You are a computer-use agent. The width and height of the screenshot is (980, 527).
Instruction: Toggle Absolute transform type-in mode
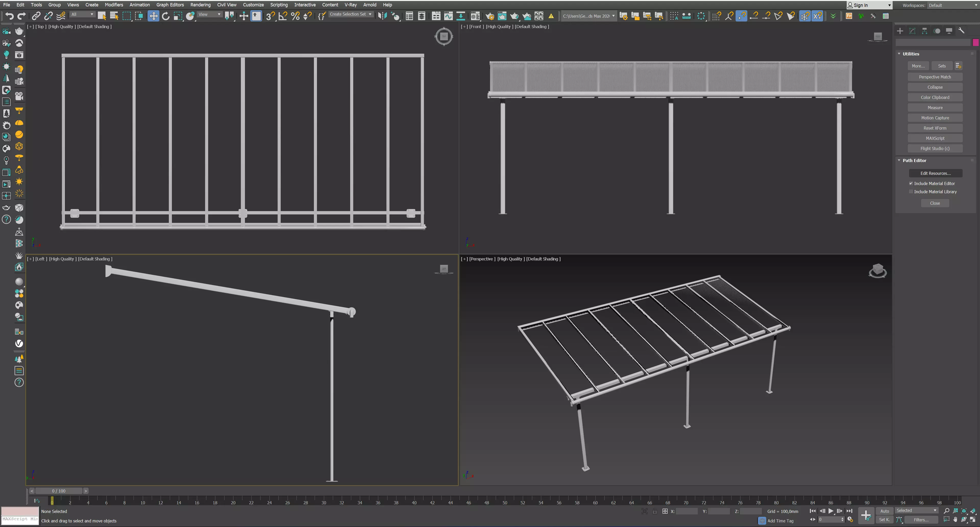coord(665,511)
